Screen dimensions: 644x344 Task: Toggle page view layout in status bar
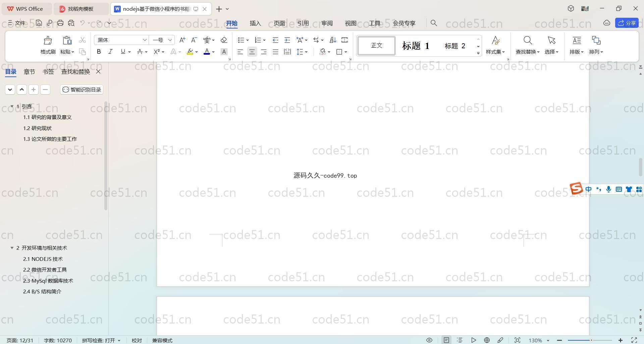coord(446,340)
